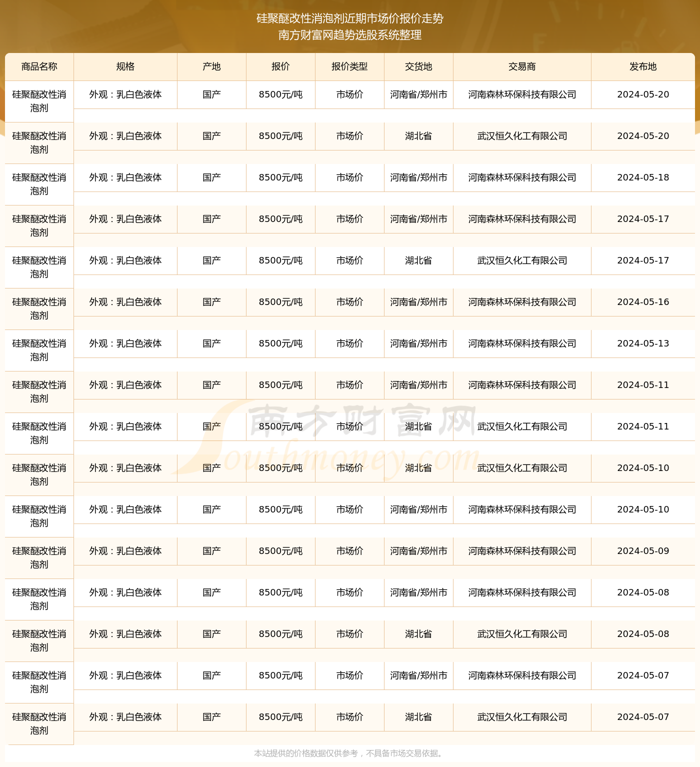Click 市场价 in the 2024-05-16 row

click(x=349, y=302)
